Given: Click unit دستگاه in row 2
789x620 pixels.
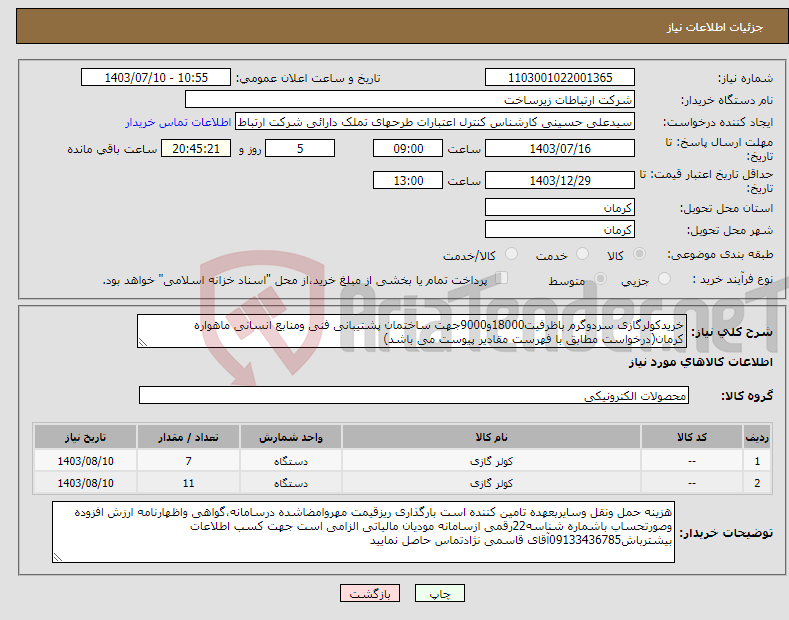Looking at the screenshot, I should tap(291, 483).
